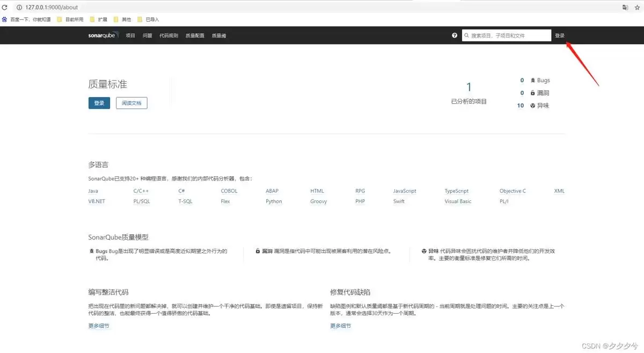This screenshot has width=644, height=353.
Task: Focus the project search input field
Action: (x=507, y=35)
